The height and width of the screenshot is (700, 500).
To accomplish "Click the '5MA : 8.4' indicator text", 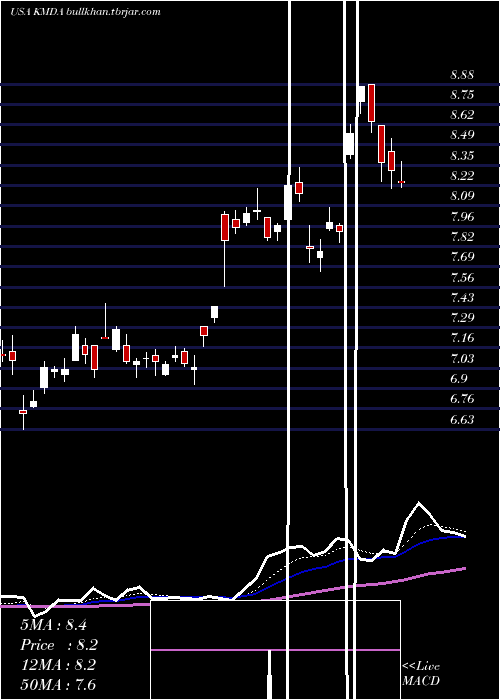I will point(53,625).
